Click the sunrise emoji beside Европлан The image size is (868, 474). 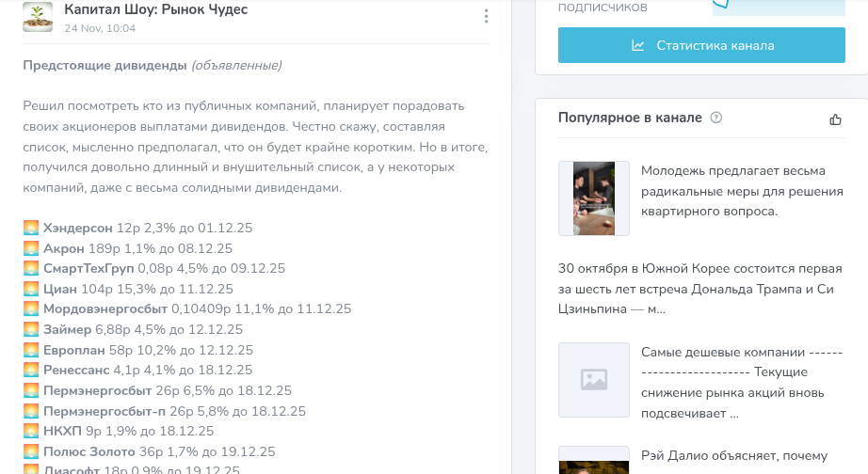(31, 350)
